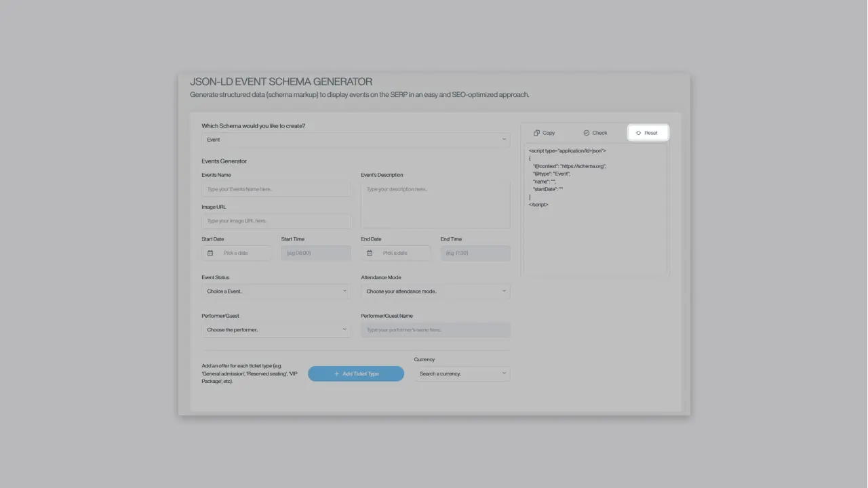Screen dimensions: 868x488
Task: Open the schema type dropdown showing Event
Action: point(356,140)
